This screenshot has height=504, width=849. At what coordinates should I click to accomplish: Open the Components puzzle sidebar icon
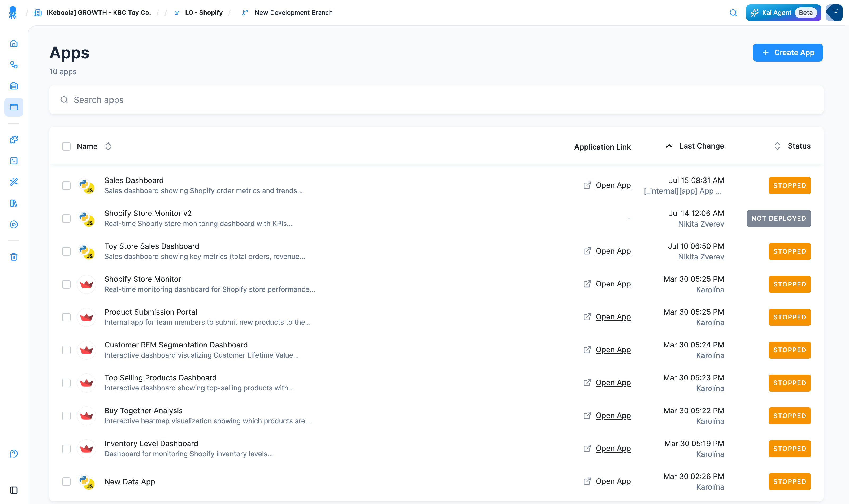[14, 140]
